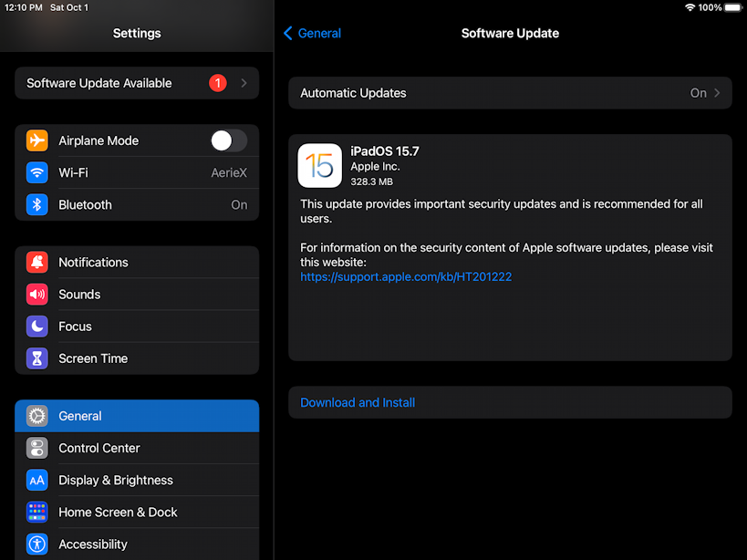Tap the Control Center icon
The height and width of the screenshot is (560, 747).
[37, 448]
